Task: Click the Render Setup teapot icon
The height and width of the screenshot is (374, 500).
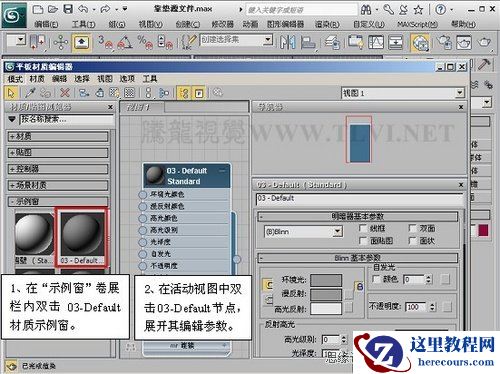Action: point(444,42)
